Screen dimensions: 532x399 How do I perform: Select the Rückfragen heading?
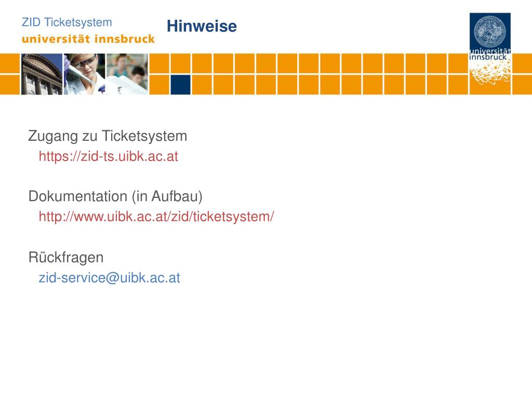66,257
